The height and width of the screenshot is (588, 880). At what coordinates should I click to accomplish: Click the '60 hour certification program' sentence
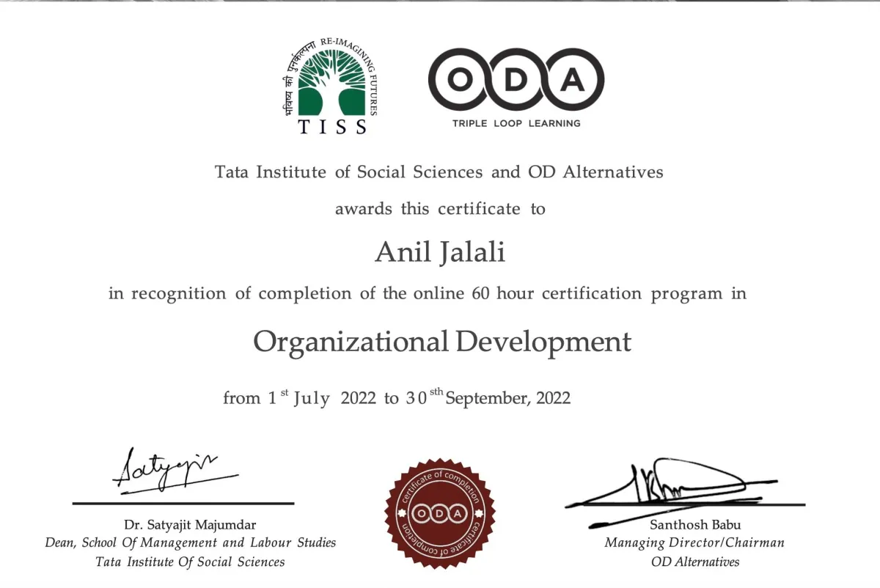pyautogui.click(x=428, y=294)
